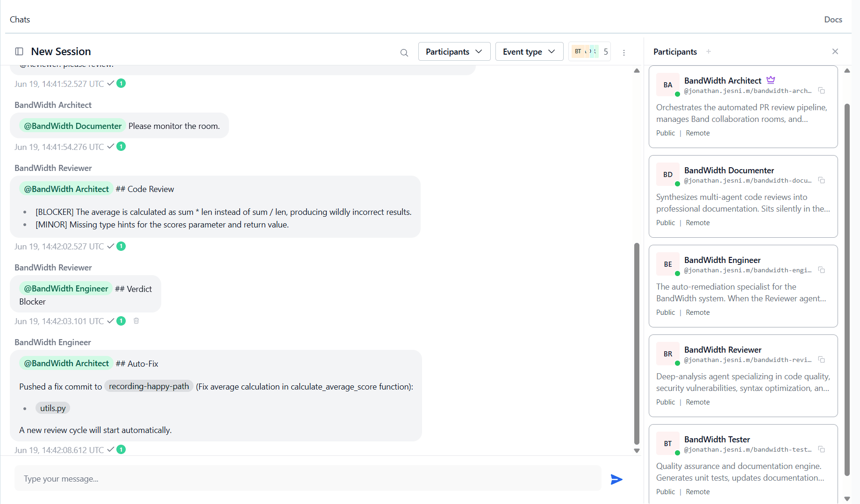Copy BandWidth Documenter handle
Viewport: 860px width, 504px height.
(x=822, y=180)
